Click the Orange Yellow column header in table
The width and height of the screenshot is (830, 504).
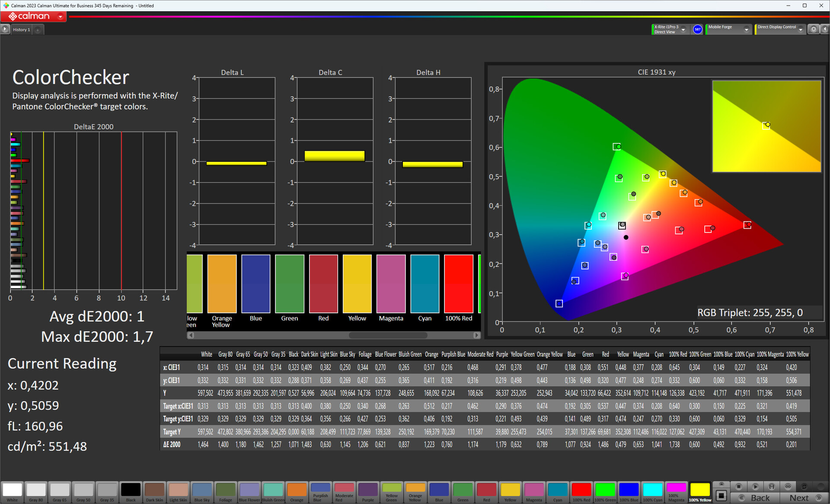point(549,354)
